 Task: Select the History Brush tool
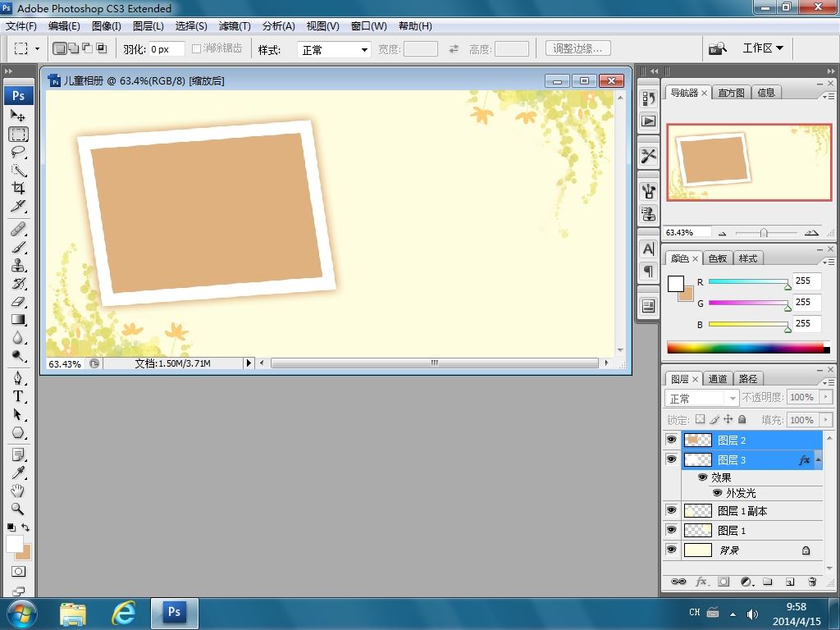(x=18, y=283)
